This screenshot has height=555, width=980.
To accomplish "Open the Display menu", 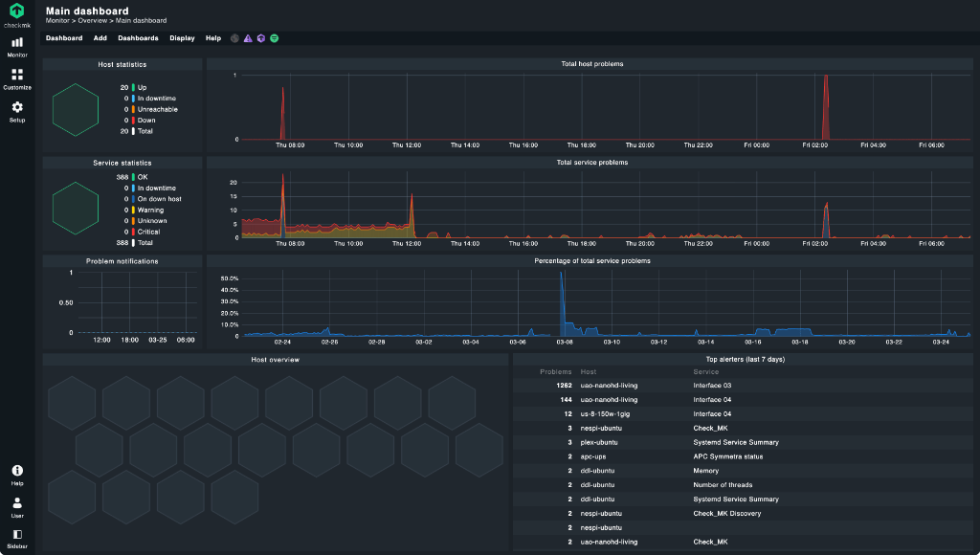I will coord(182,37).
